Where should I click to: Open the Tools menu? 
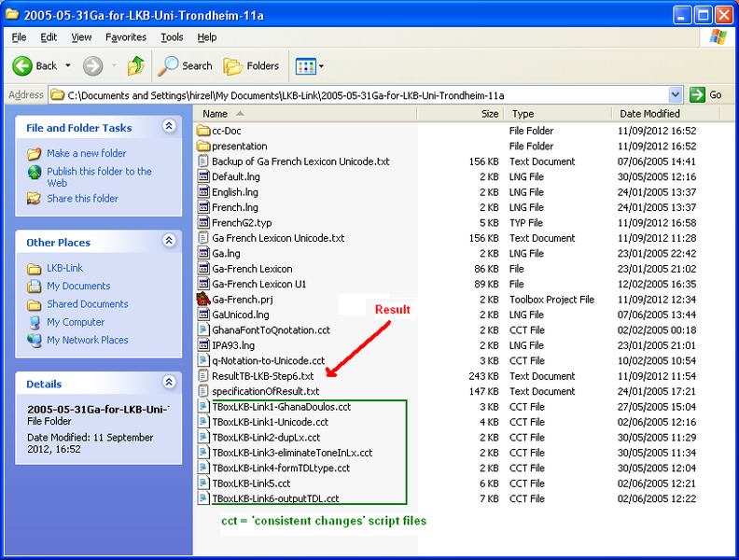(x=172, y=37)
